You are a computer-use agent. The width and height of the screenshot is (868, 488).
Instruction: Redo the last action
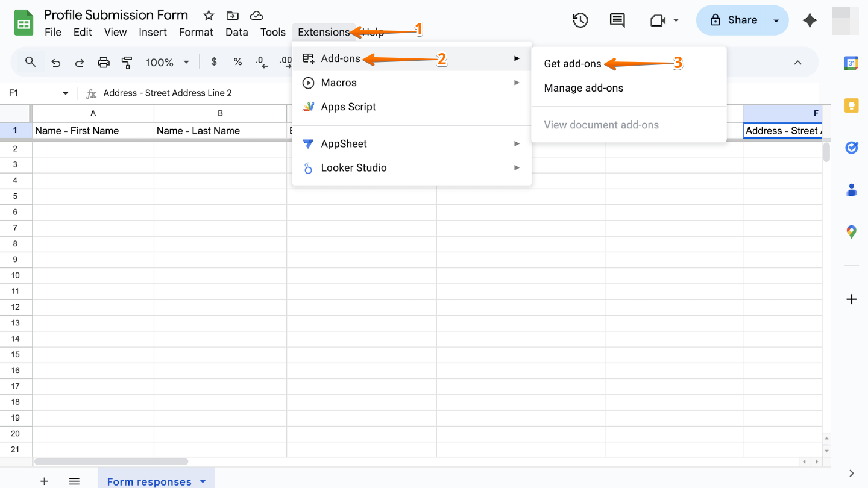(80, 62)
